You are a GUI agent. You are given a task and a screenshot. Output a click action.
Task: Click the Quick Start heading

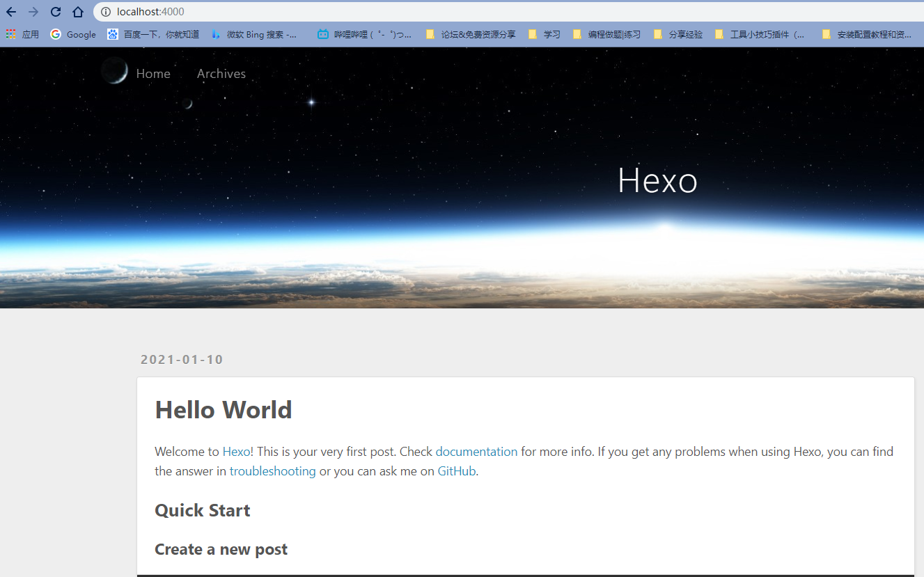point(203,511)
